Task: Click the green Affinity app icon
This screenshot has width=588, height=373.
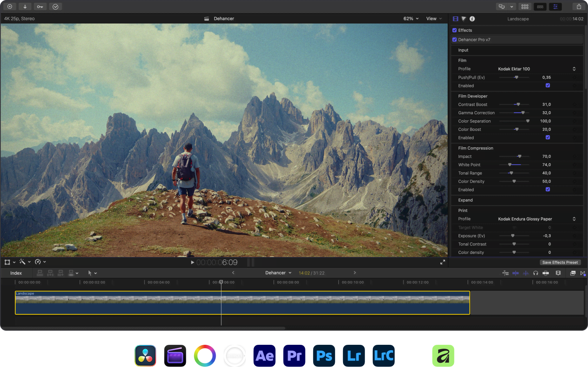Action: click(443, 356)
